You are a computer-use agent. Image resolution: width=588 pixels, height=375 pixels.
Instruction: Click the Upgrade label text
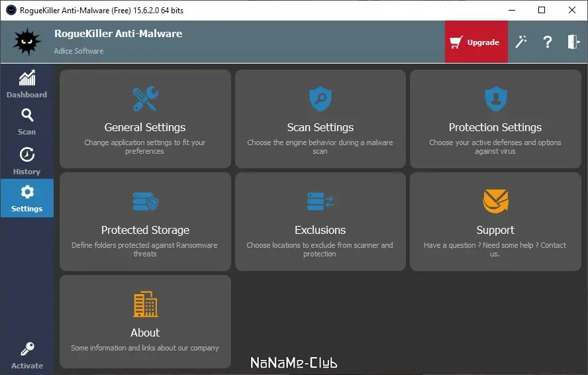pyautogui.click(x=483, y=42)
